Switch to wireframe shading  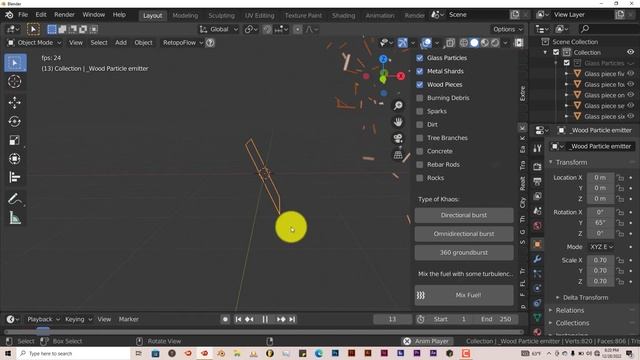(x=464, y=42)
